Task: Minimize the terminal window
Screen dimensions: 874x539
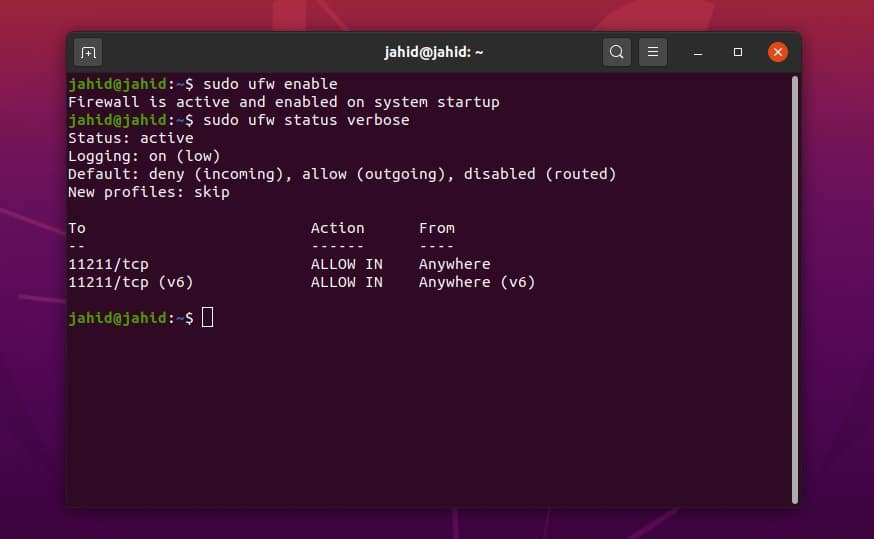Action: (x=698, y=52)
